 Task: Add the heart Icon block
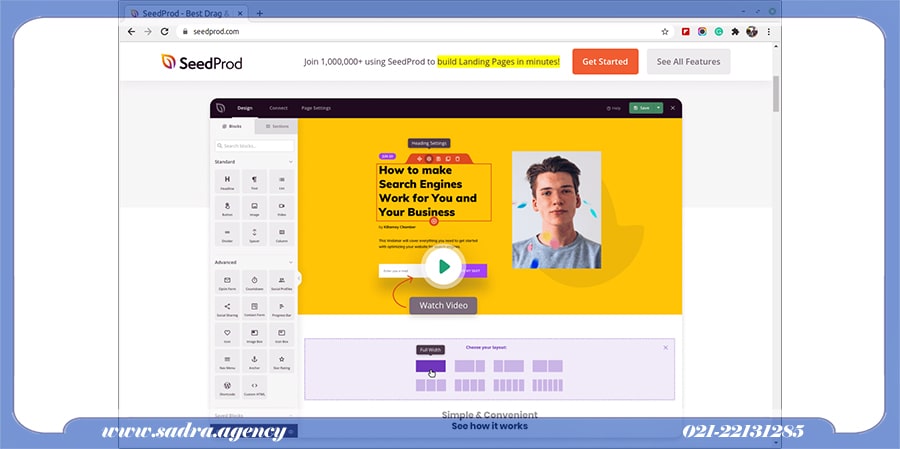[x=227, y=335]
